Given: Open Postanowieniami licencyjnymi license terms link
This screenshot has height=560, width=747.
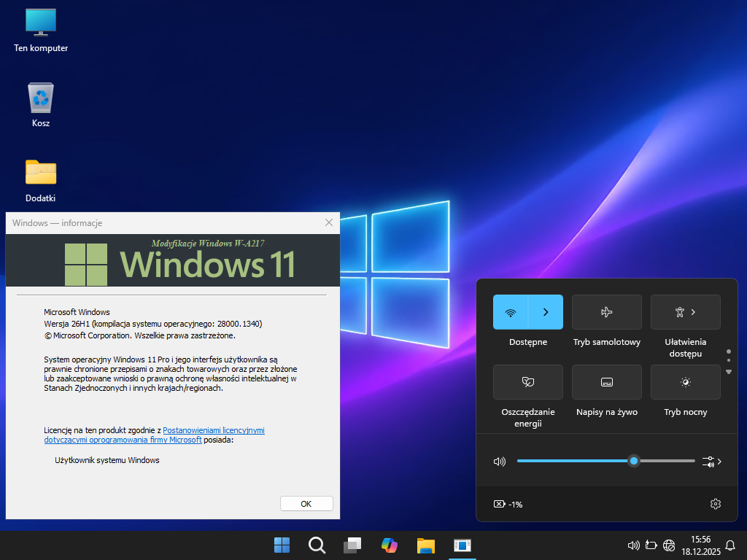Looking at the screenshot, I should [x=213, y=430].
